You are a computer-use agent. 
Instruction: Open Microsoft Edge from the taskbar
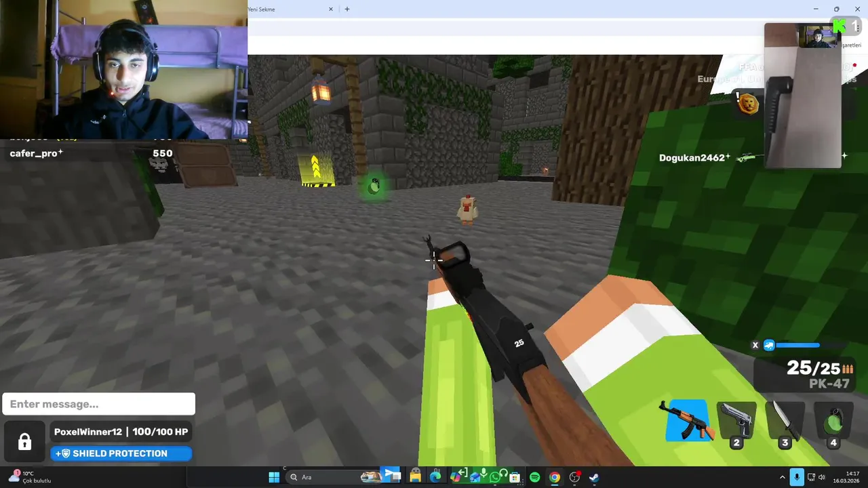click(x=435, y=477)
